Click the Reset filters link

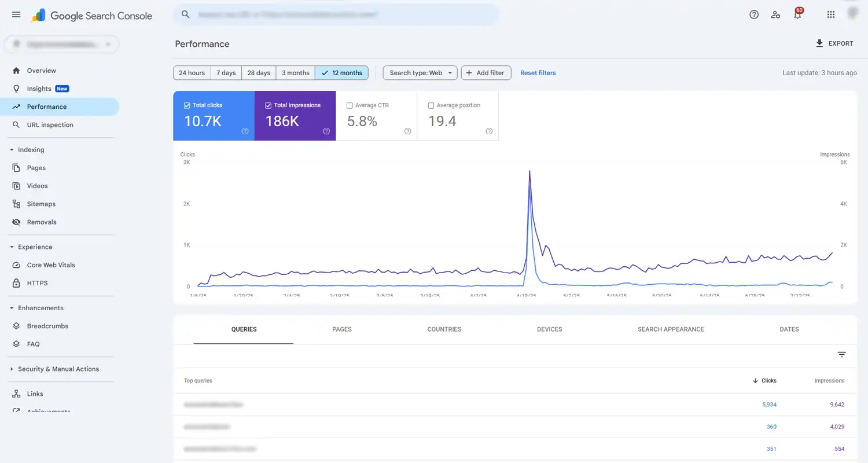[538, 72]
